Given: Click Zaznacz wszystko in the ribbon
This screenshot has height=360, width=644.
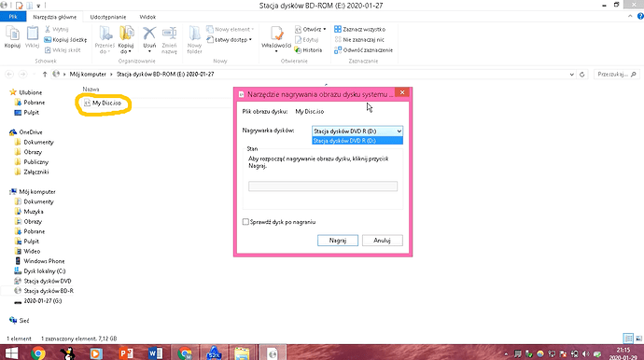Looking at the screenshot, I should 359,29.
